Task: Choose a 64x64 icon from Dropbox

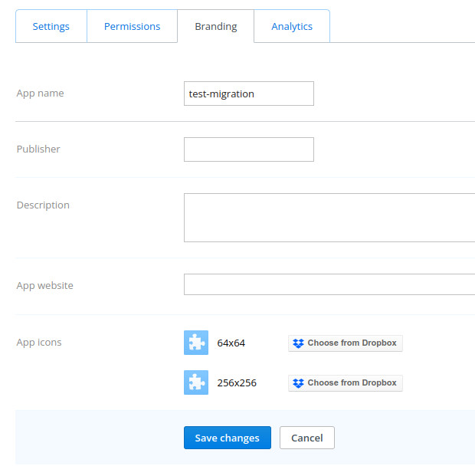Action: point(346,343)
